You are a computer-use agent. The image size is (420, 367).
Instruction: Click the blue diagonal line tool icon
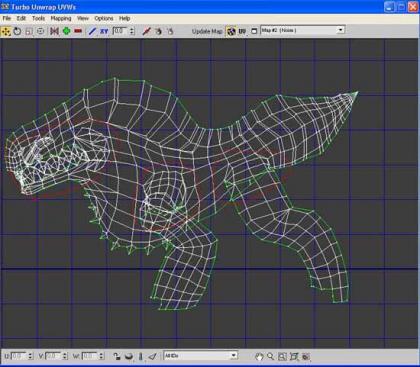92,31
